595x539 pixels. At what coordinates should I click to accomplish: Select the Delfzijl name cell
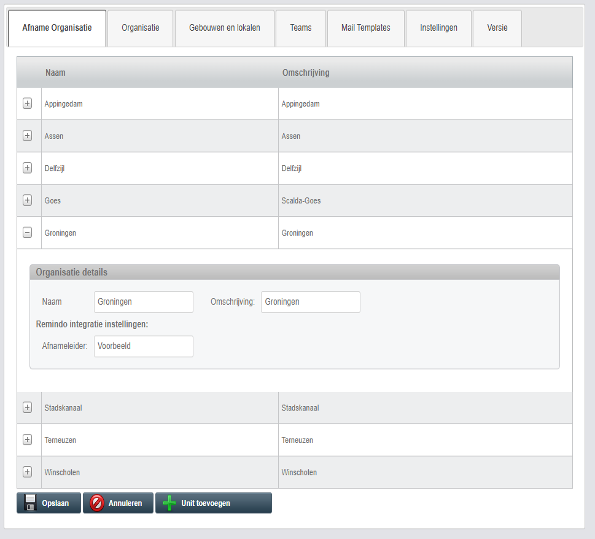pyautogui.click(x=160, y=168)
